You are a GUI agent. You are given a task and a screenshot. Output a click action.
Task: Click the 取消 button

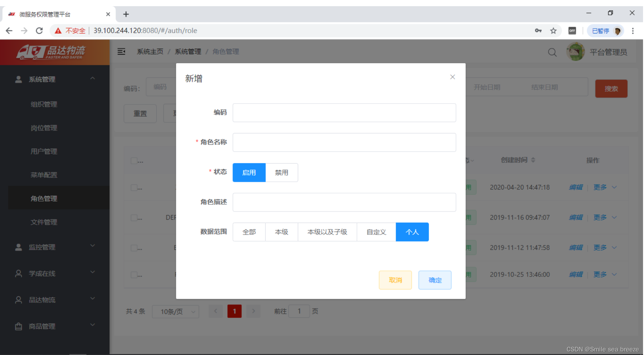[395, 280]
